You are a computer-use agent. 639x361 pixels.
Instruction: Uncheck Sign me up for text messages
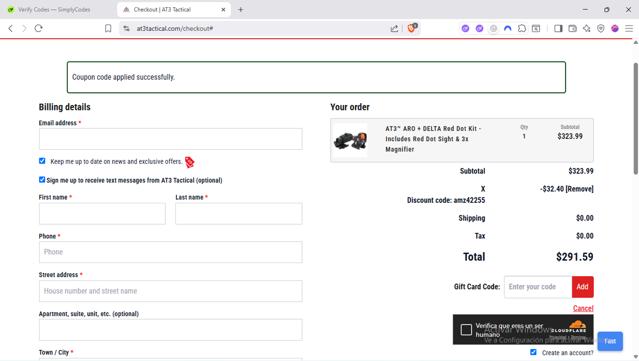(42, 180)
